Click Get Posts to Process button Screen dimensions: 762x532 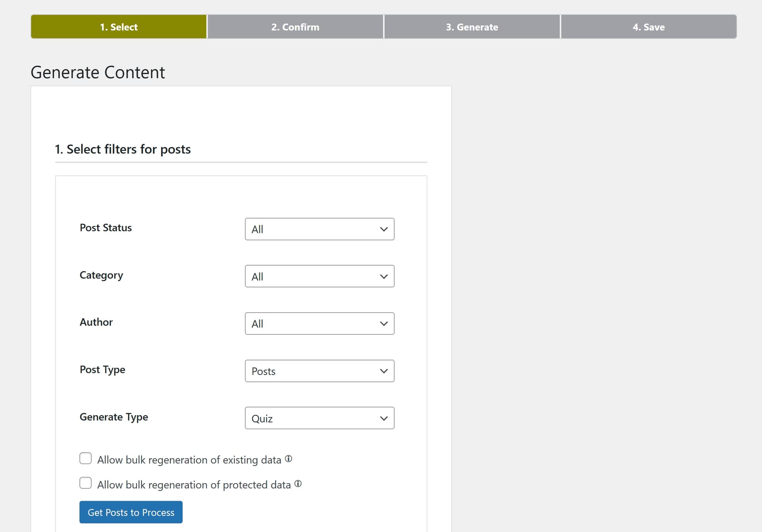pos(131,512)
